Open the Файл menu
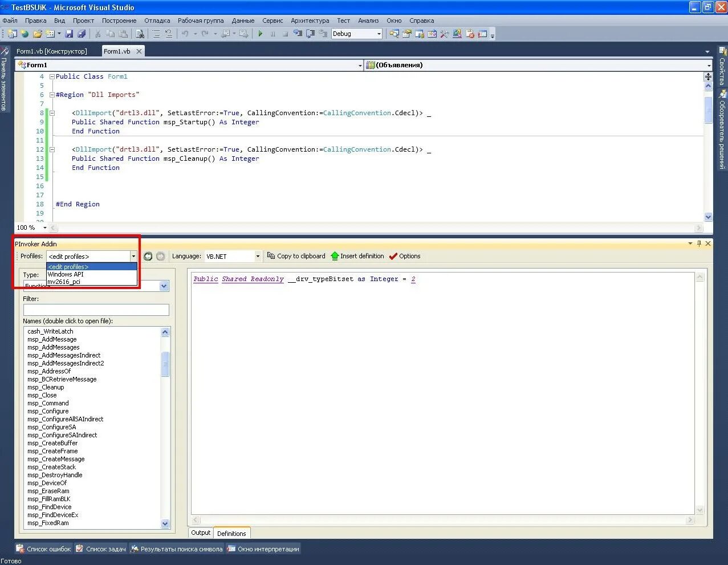 pyautogui.click(x=10, y=21)
